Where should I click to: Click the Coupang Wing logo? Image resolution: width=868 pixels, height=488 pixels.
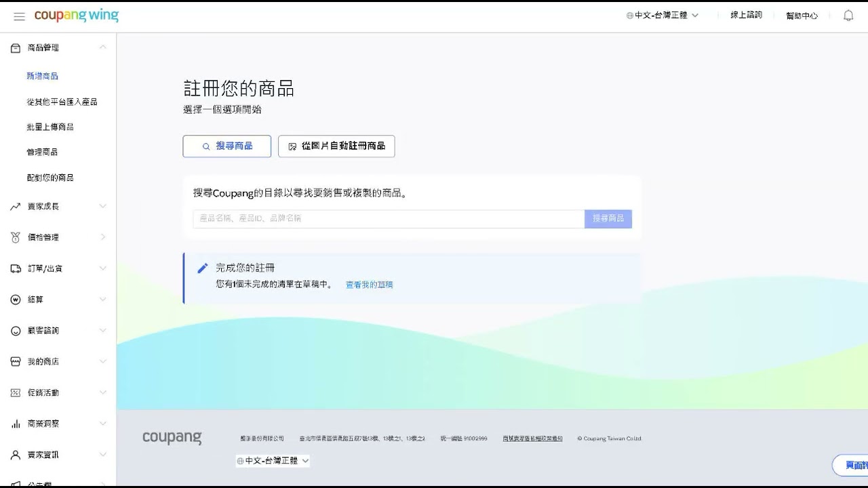pyautogui.click(x=77, y=16)
